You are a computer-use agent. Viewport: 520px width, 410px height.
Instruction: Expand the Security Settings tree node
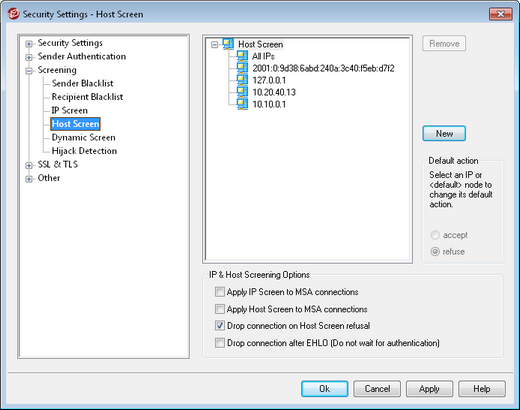(x=29, y=44)
